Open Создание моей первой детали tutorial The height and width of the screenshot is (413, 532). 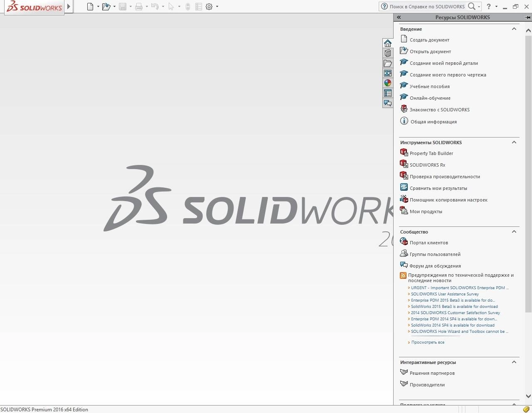pyautogui.click(x=444, y=63)
